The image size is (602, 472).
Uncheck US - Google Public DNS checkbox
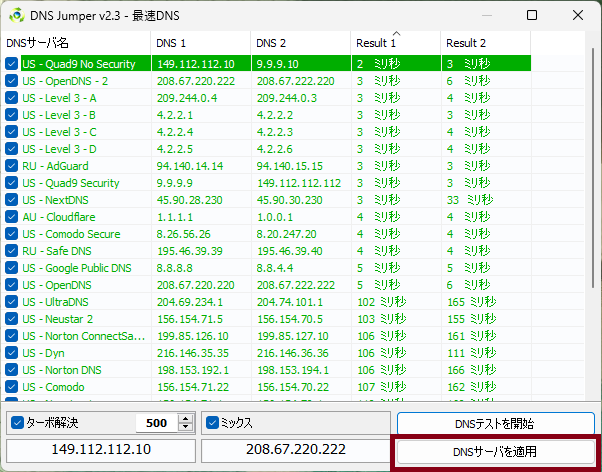pos(12,268)
